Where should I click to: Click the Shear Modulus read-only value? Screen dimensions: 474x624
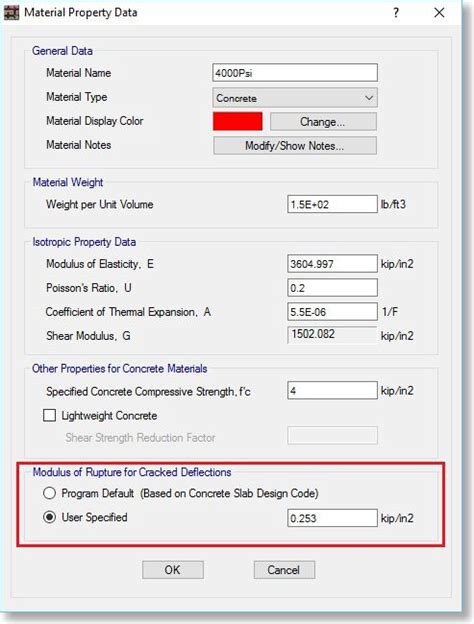coord(332,335)
